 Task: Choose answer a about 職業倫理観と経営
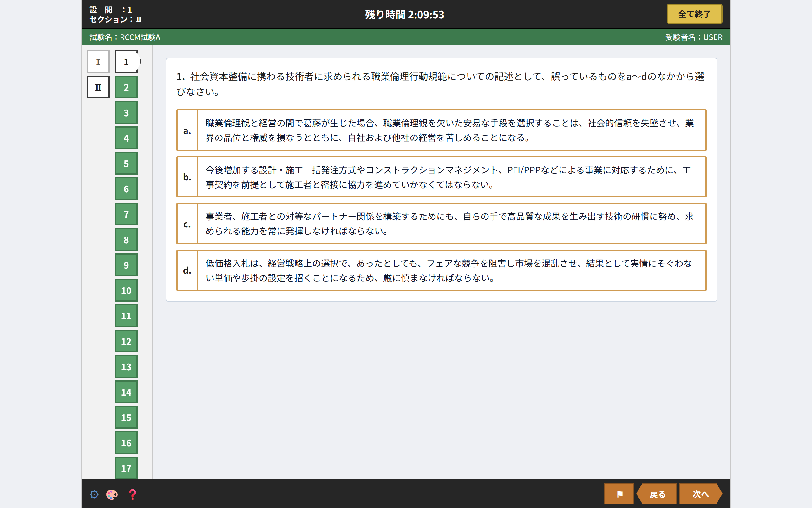tap(441, 130)
